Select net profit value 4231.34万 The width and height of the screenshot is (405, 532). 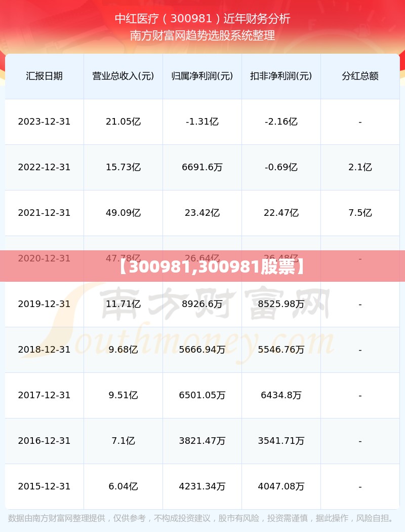click(202, 486)
